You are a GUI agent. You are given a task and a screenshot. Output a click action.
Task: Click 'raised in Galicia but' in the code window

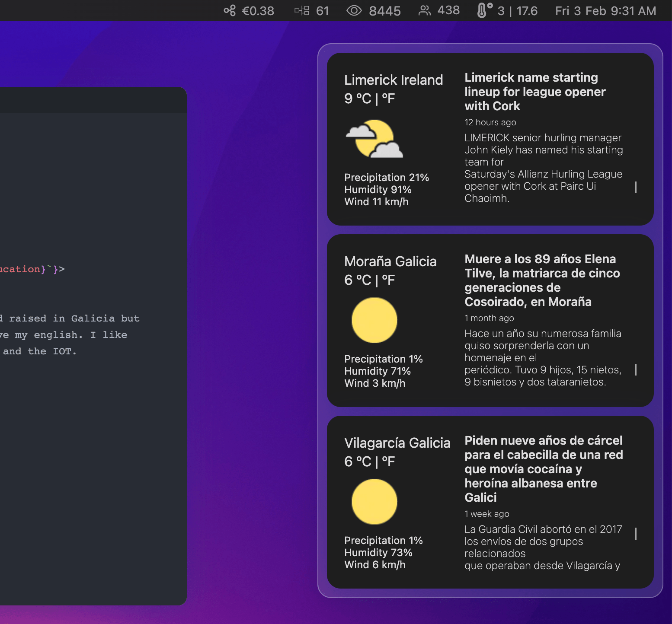(x=74, y=318)
